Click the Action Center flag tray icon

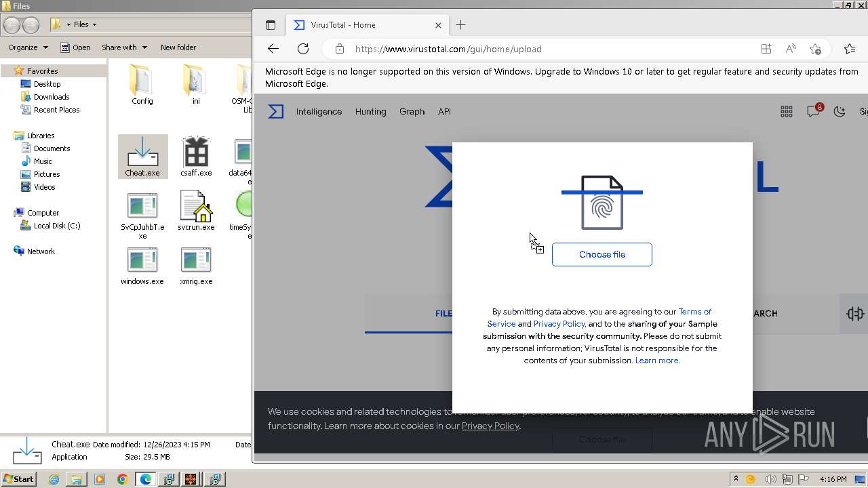pos(804,479)
